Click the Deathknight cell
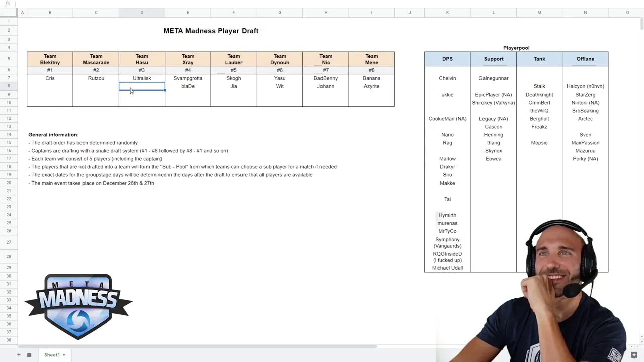Screen dimensions: 644x362 pos(539,95)
